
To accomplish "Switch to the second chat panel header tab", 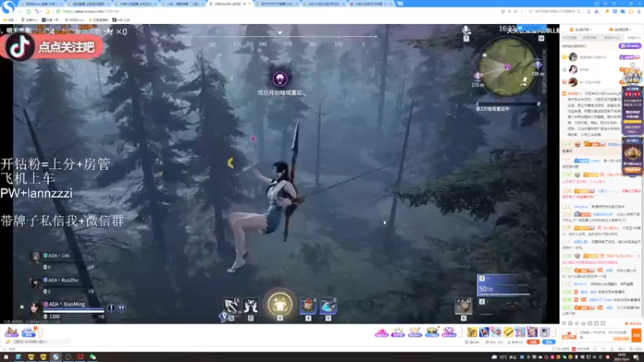I will 620,30.
